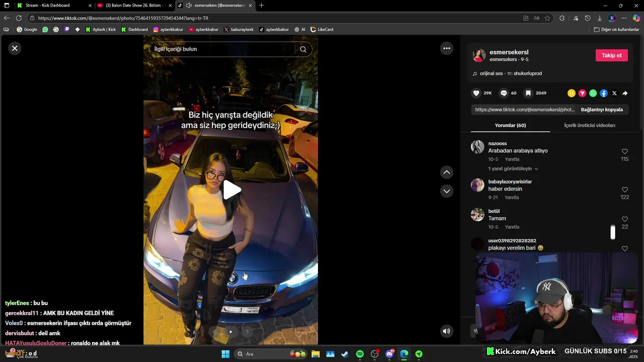Viewport: 644px width, 362px height.
Task: Open a new browser tab
Action: point(261,6)
